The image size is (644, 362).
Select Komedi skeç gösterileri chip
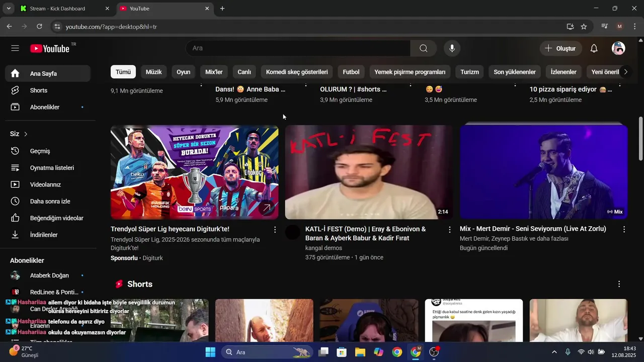point(297,72)
